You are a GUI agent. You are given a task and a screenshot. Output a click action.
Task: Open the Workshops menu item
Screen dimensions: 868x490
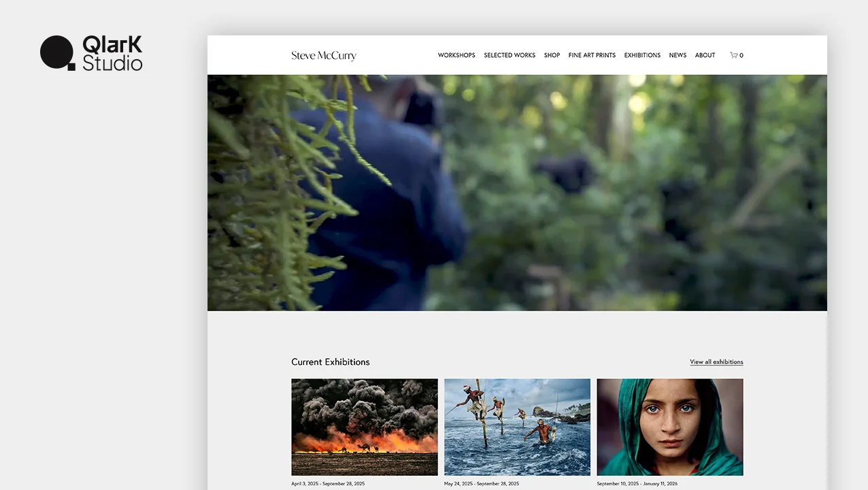456,56
